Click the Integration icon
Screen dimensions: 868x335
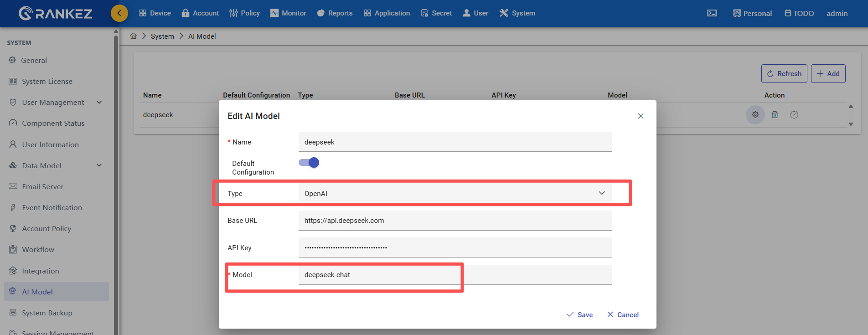tap(13, 271)
